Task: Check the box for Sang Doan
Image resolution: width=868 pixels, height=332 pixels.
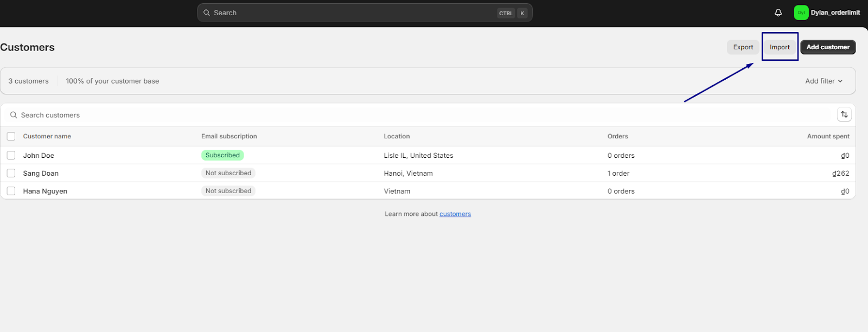Action: [11, 173]
